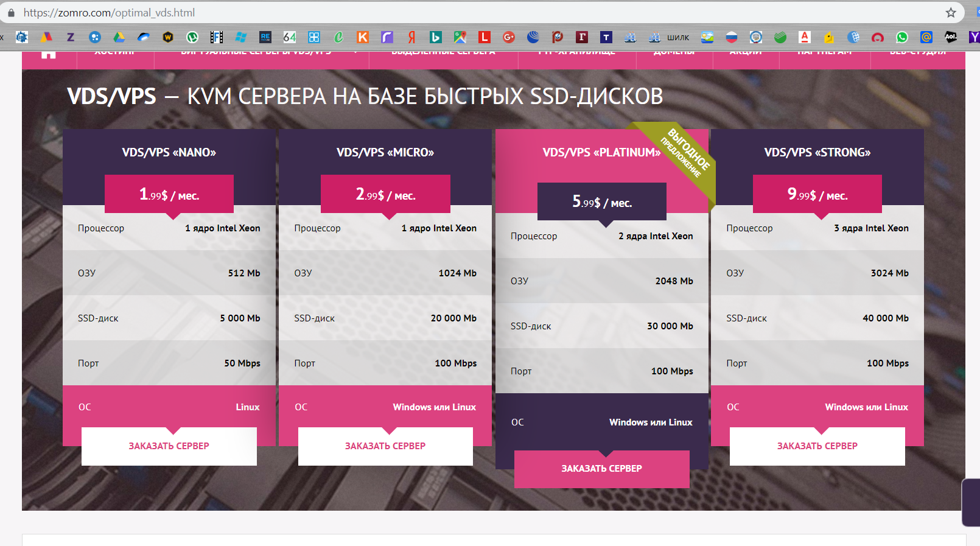Viewport: 980px width, 546px height.
Task: Open the green Sberbank bookmark
Action: point(780,37)
